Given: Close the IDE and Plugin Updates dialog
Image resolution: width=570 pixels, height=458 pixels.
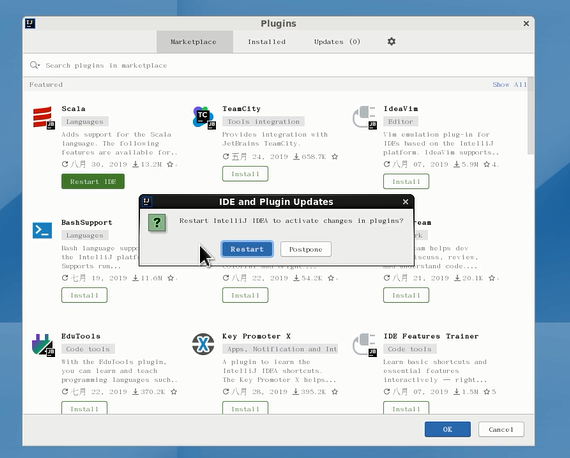Looking at the screenshot, I should point(406,202).
